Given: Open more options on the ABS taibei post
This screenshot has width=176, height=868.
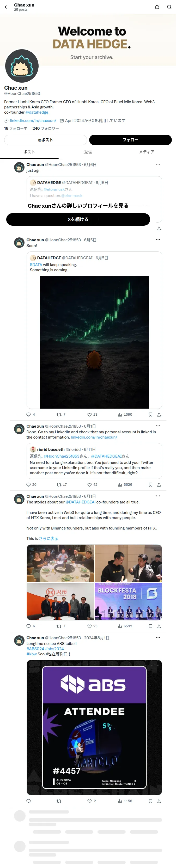Looking at the screenshot, I should point(158,637).
